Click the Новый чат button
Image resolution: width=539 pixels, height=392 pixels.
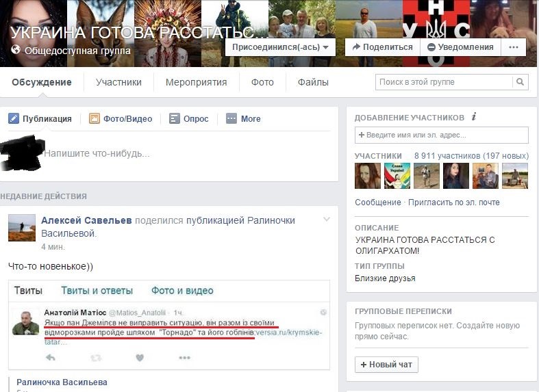pyautogui.click(x=386, y=365)
